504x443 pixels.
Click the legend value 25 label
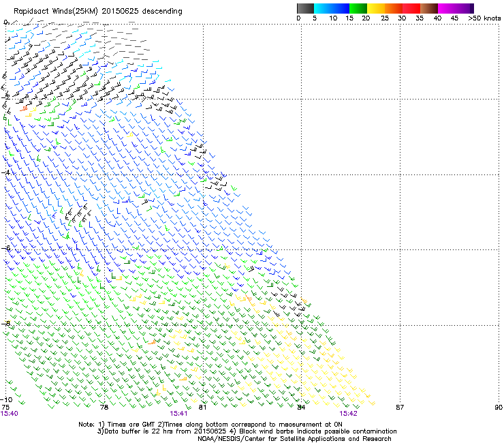point(385,18)
